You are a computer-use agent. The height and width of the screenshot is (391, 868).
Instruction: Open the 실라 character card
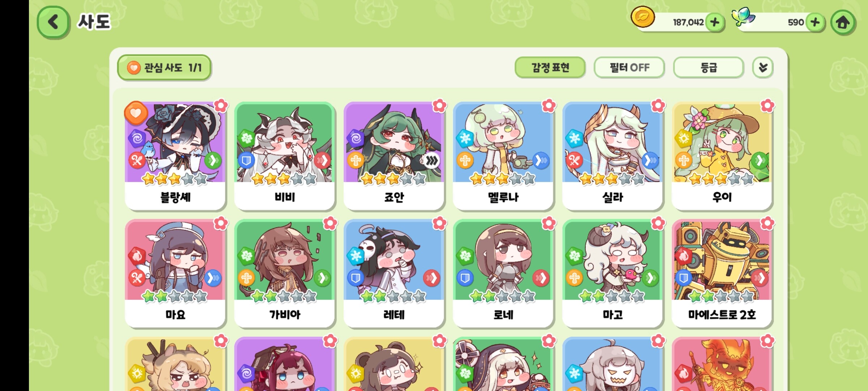tap(613, 156)
